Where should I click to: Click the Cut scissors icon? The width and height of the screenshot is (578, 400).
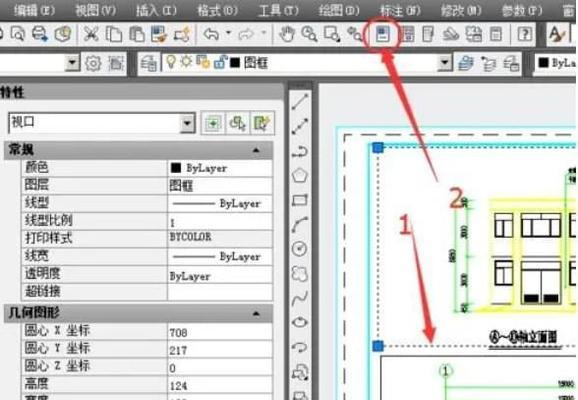point(91,34)
